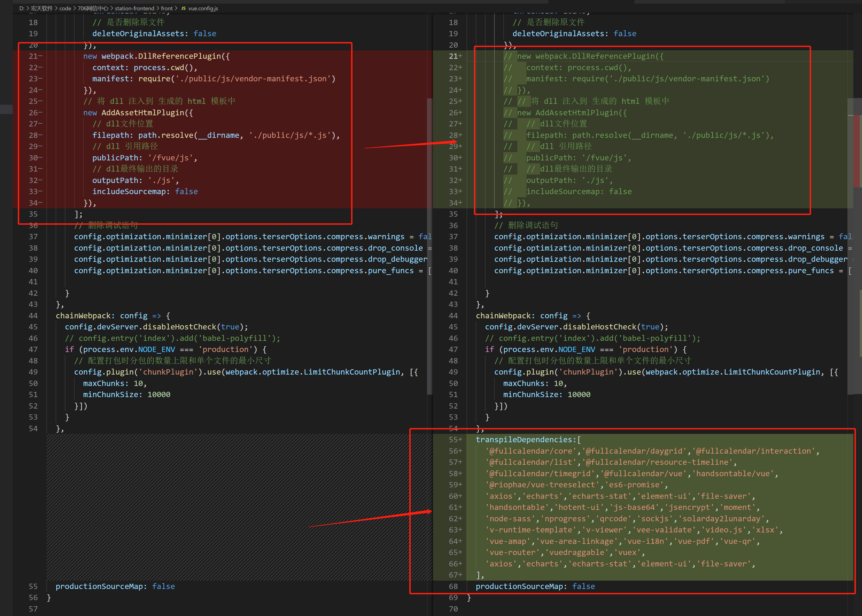Click the 宏天软件 breadcrumb segment

coord(42,8)
